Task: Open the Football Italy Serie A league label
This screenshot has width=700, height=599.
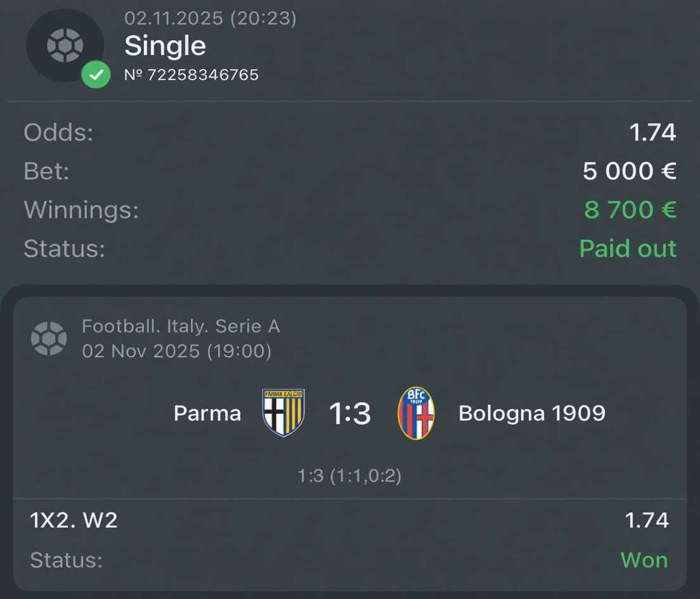Action: (x=181, y=326)
